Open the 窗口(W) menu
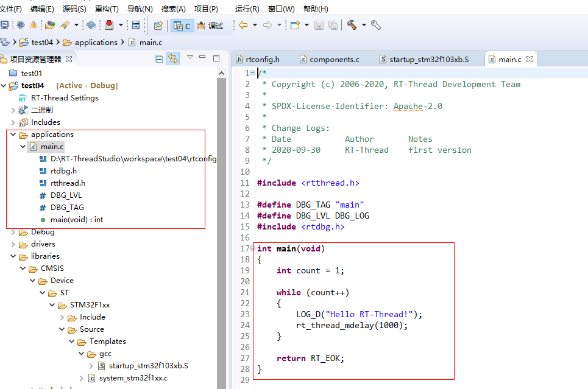Viewport: 588px width, 389px height. [x=282, y=9]
